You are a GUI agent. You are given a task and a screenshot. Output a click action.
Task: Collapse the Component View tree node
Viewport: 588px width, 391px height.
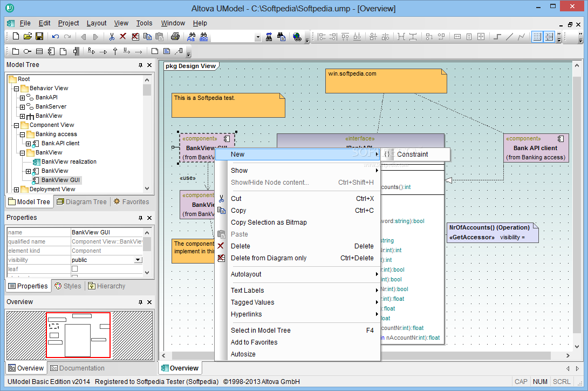tap(17, 125)
